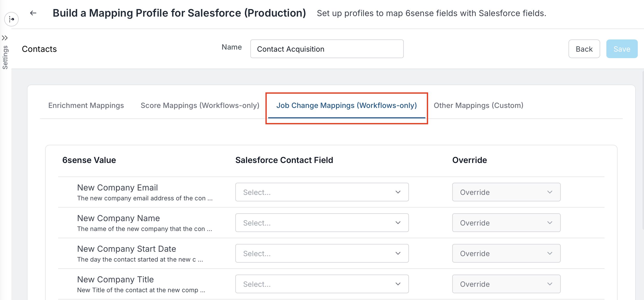Viewport: 644px width, 300px height.
Task: Open Override dropdown for New Company Start Date
Action: pos(506,253)
